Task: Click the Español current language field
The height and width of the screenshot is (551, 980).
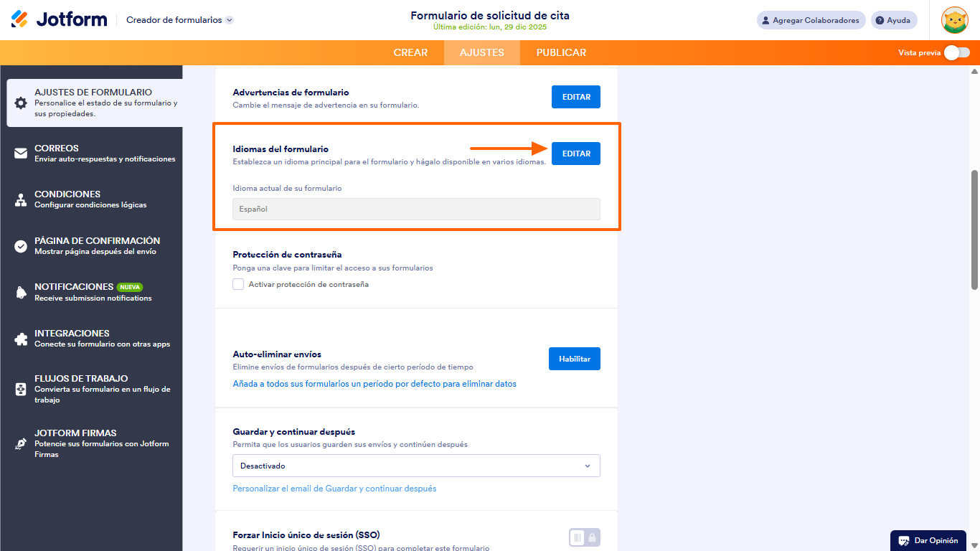Action: (x=416, y=209)
